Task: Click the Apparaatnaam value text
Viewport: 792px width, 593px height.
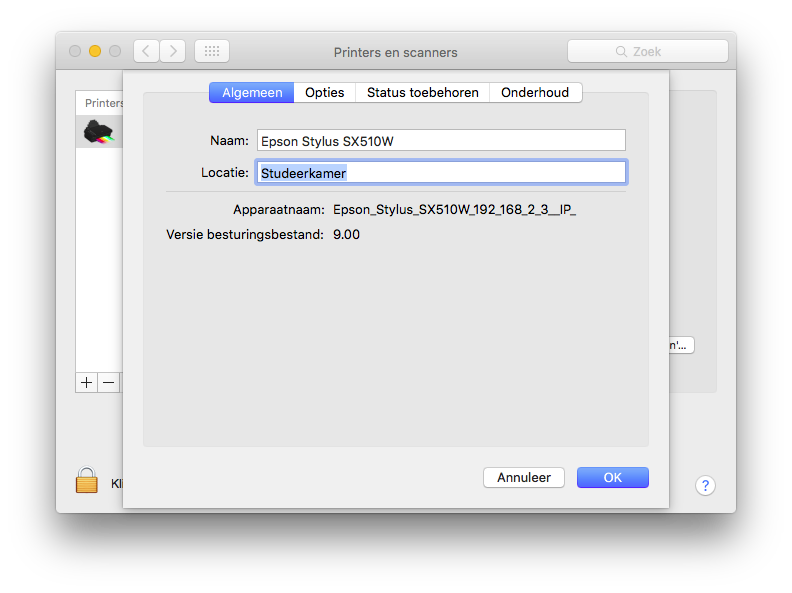Action: 454,210
